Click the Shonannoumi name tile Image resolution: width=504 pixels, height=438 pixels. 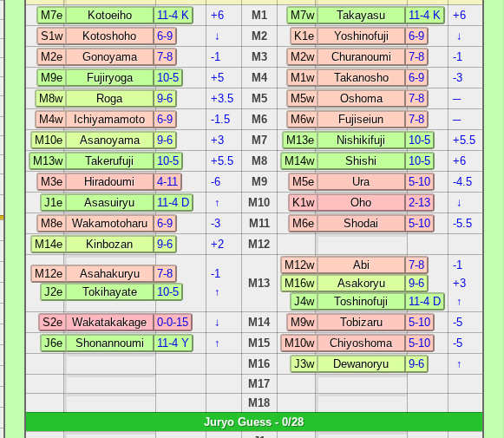[109, 343]
